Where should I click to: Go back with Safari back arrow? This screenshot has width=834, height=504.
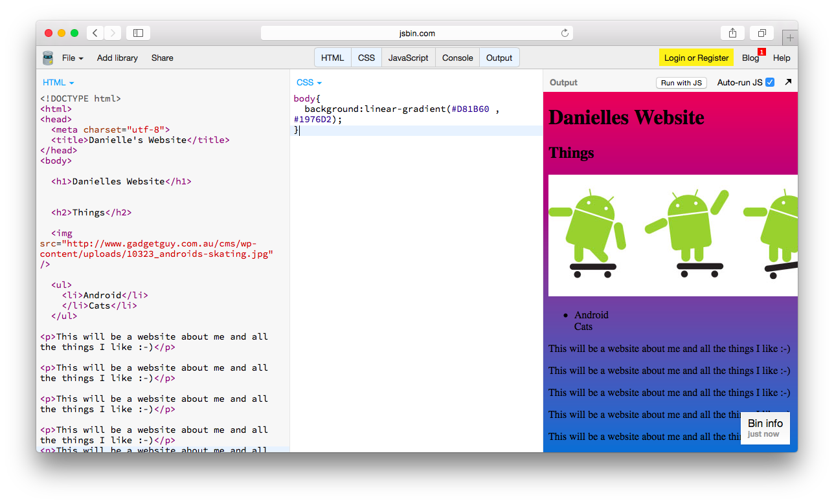point(95,33)
